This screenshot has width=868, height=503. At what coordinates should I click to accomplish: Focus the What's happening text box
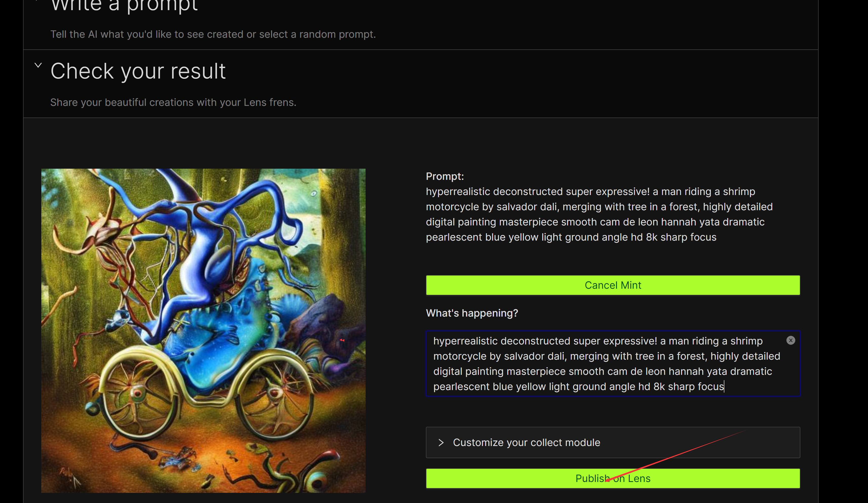[x=613, y=363]
